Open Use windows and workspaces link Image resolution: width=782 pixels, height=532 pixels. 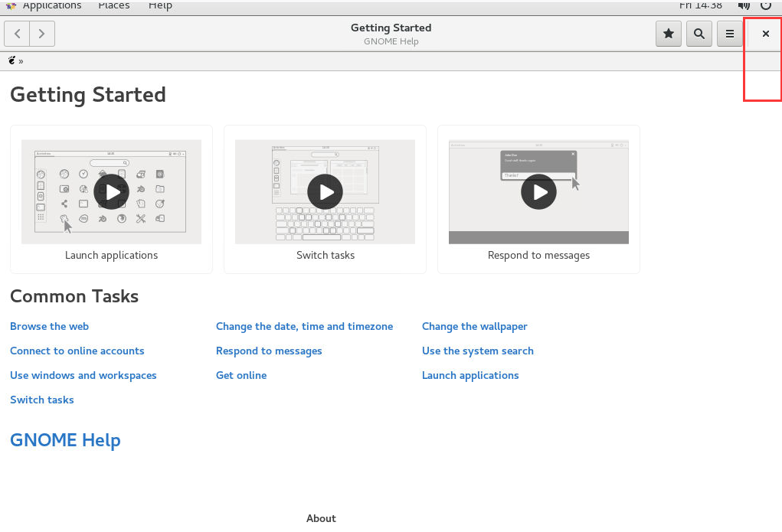pyautogui.click(x=83, y=375)
